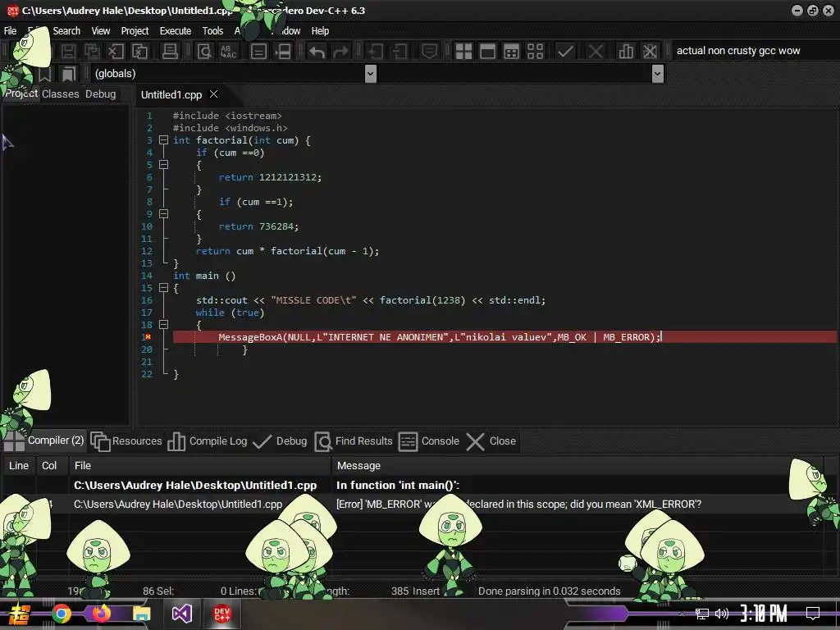This screenshot has height=630, width=840.
Task: Open the Tools menu
Action: [212, 31]
